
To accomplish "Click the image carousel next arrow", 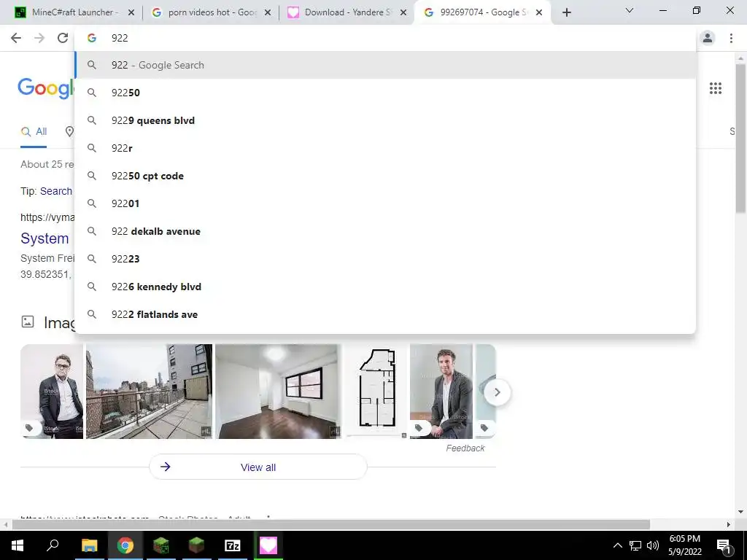I will coord(497,392).
